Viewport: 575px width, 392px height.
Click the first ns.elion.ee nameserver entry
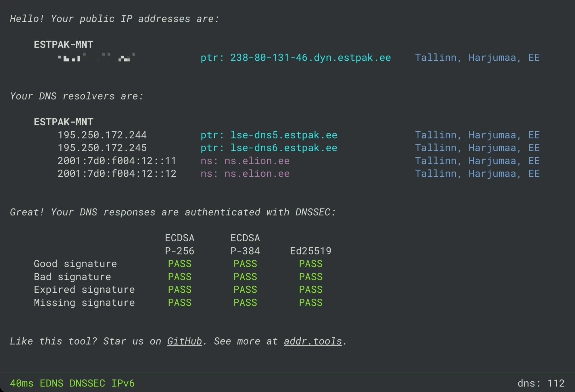(x=257, y=161)
